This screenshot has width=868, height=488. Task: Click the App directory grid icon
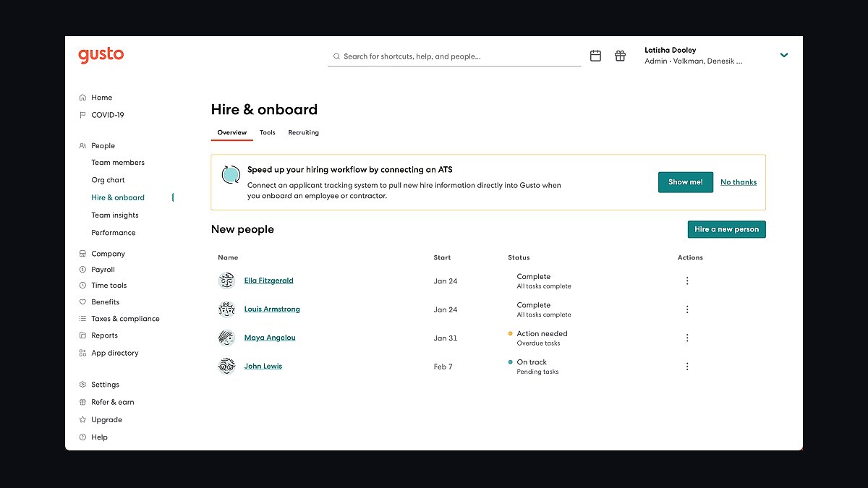(x=82, y=354)
